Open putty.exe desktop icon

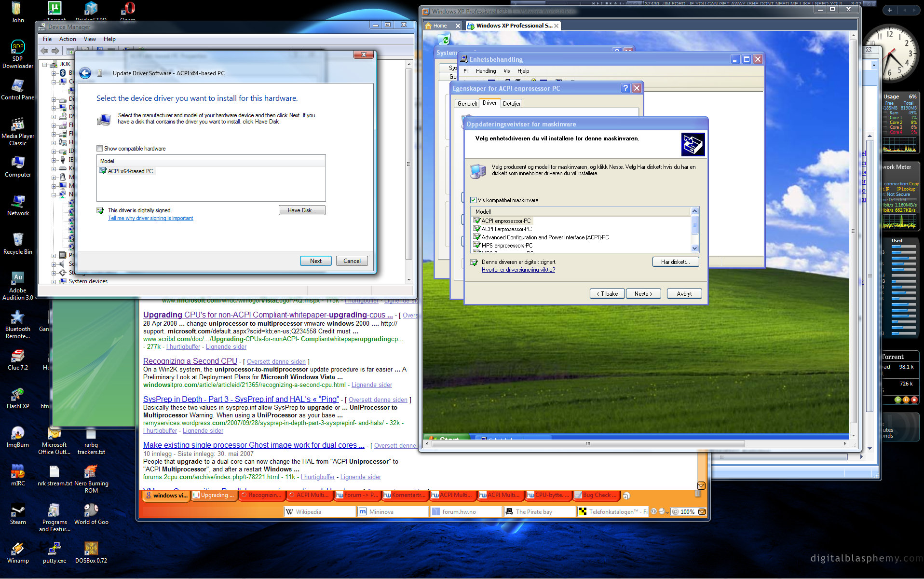click(54, 552)
